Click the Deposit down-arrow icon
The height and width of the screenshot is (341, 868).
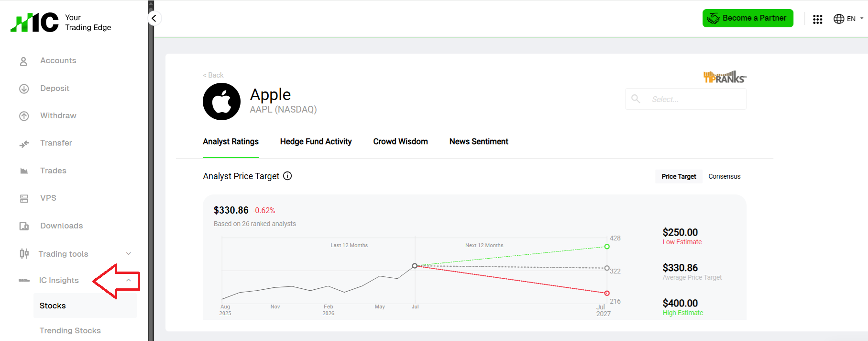24,89
